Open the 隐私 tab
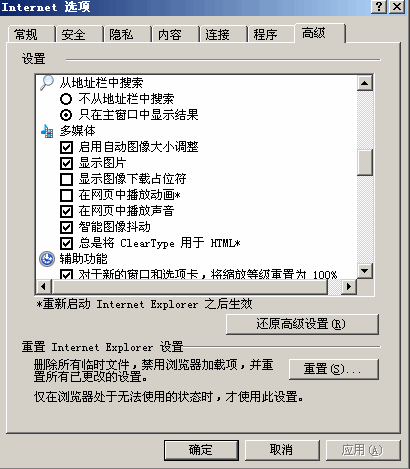This screenshot has height=469, width=410. click(127, 34)
